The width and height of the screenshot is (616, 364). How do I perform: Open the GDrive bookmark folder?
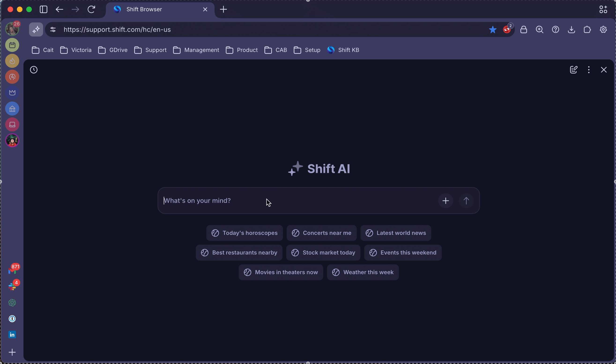[113, 50]
